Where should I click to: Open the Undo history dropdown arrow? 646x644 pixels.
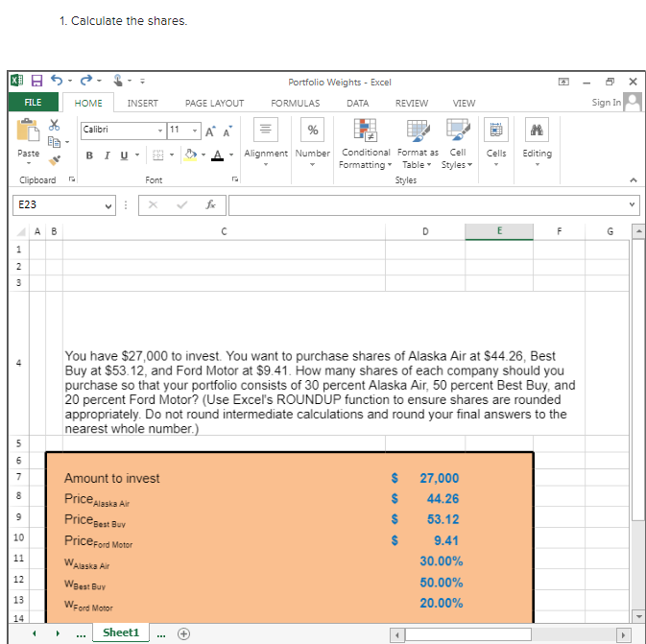(70, 81)
